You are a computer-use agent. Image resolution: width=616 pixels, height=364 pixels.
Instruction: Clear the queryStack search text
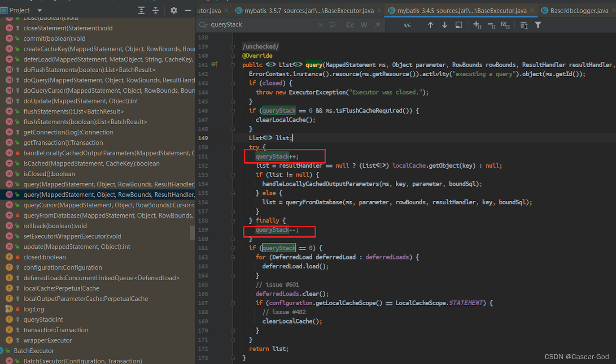tap(320, 25)
